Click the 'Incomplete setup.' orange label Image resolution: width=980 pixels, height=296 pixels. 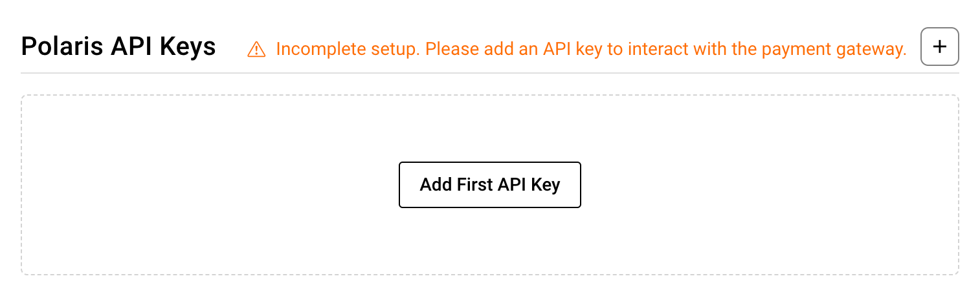348,50
